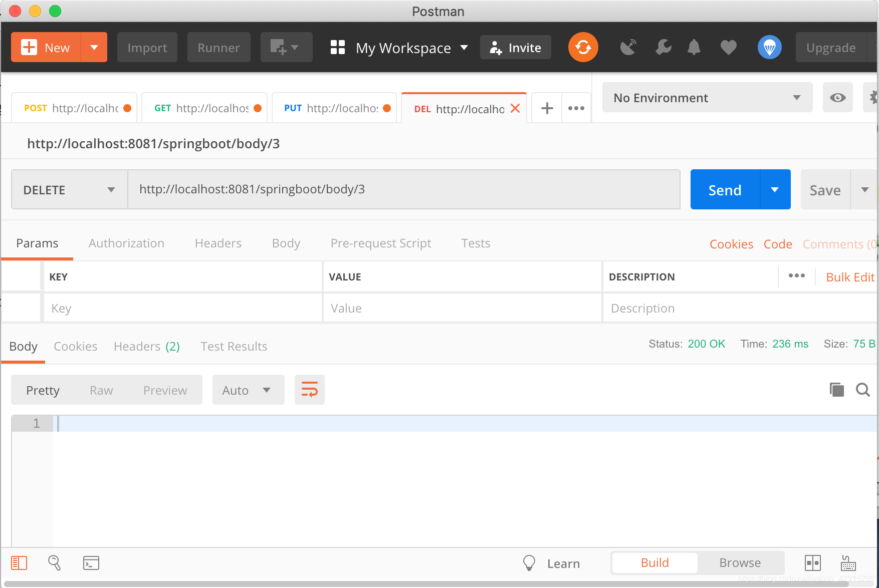Open the user avatar menu
The height and width of the screenshot is (588, 879).
(770, 48)
